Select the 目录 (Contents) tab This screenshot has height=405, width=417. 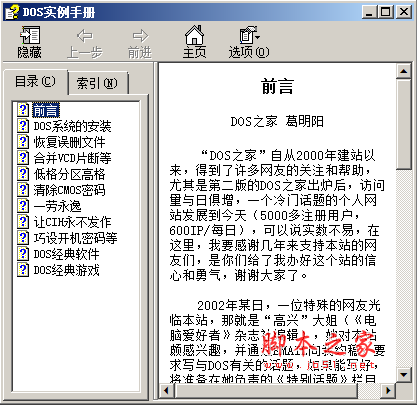tap(35, 81)
